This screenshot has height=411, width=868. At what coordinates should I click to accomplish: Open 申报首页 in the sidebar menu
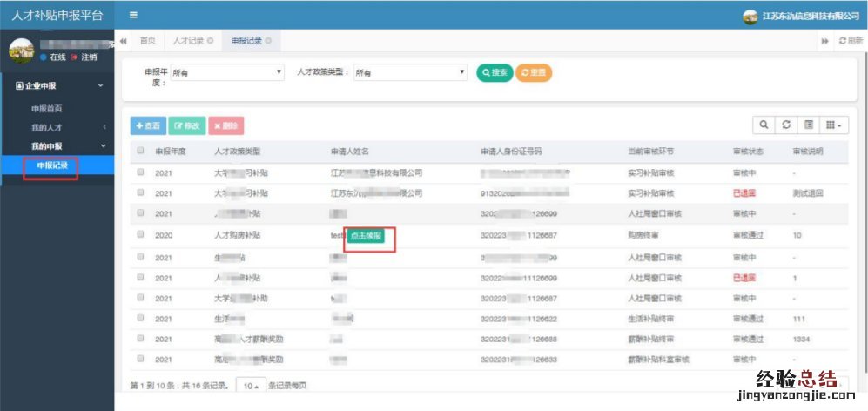click(47, 109)
